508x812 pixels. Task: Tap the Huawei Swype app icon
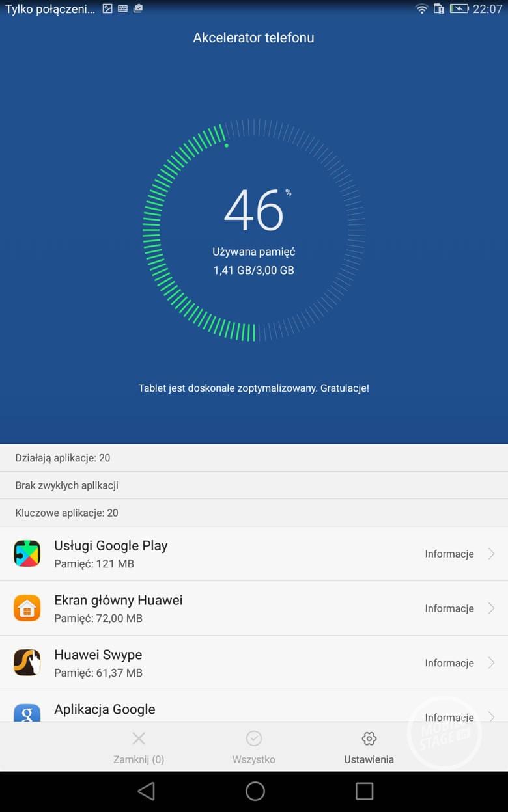[x=27, y=663]
